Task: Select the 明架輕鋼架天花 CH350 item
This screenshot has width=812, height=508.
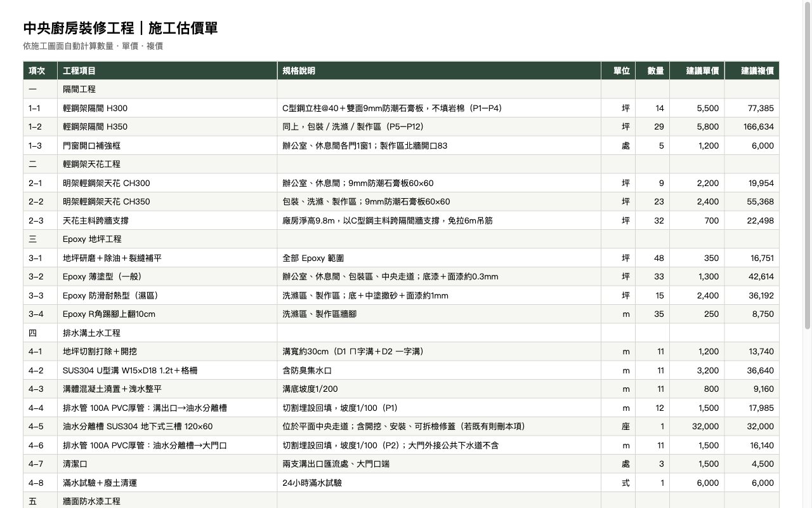Action: click(x=401, y=202)
